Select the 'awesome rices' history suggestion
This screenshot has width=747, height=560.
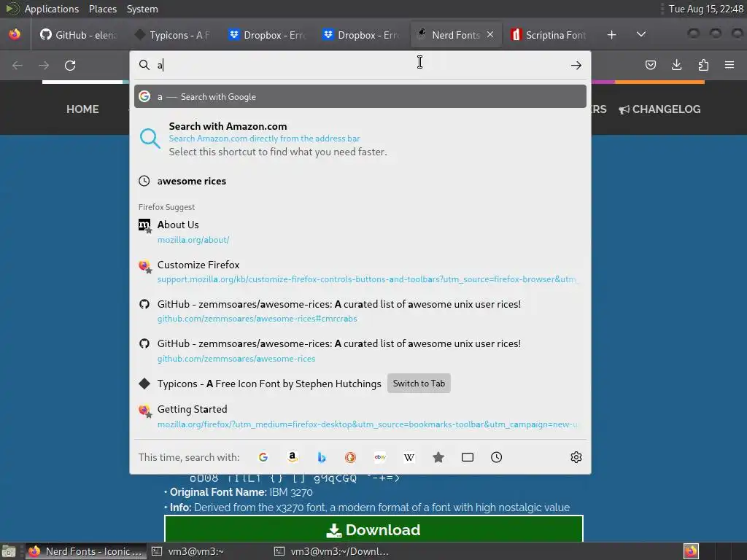point(360,181)
